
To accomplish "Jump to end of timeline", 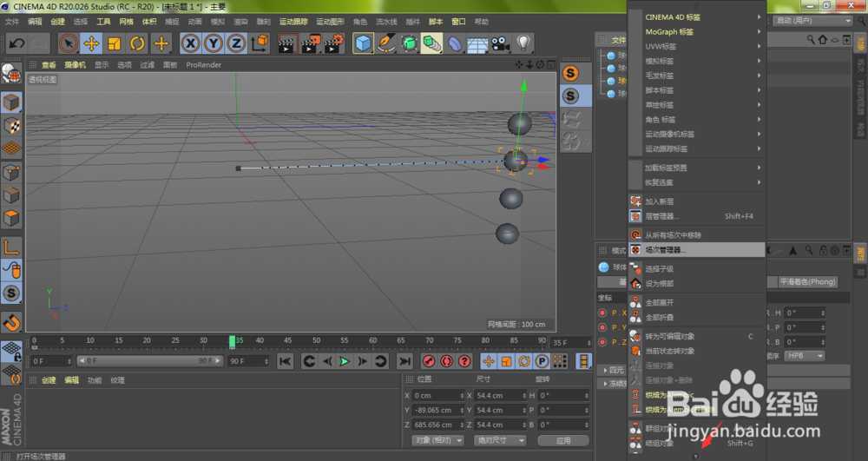I will 404,361.
